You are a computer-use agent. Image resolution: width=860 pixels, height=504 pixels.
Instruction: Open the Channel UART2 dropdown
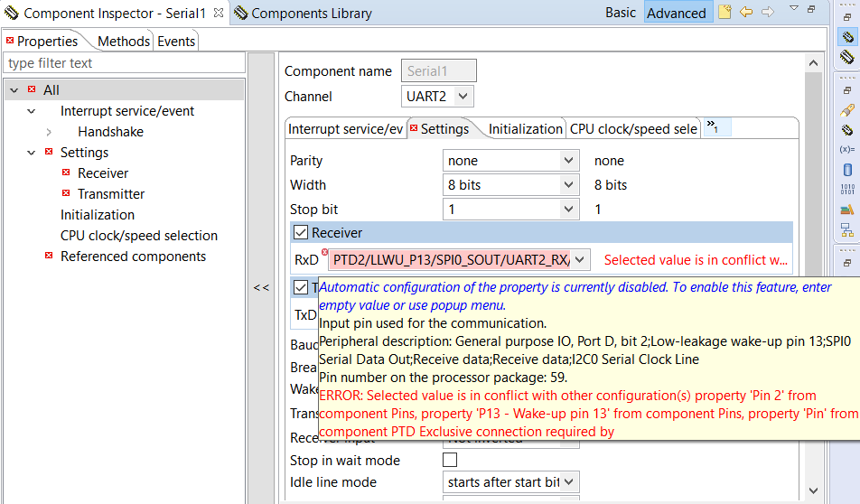click(x=463, y=97)
